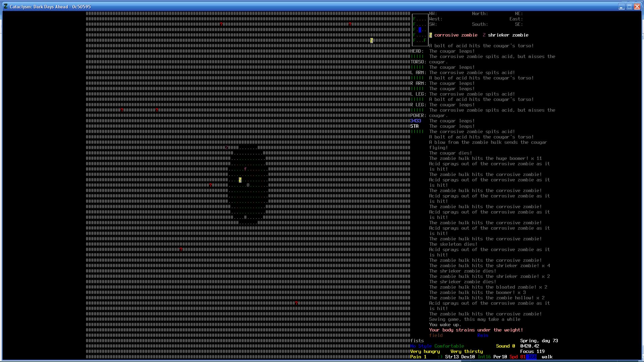Click the blue Rain weather label
644x362 pixels.
482,336
